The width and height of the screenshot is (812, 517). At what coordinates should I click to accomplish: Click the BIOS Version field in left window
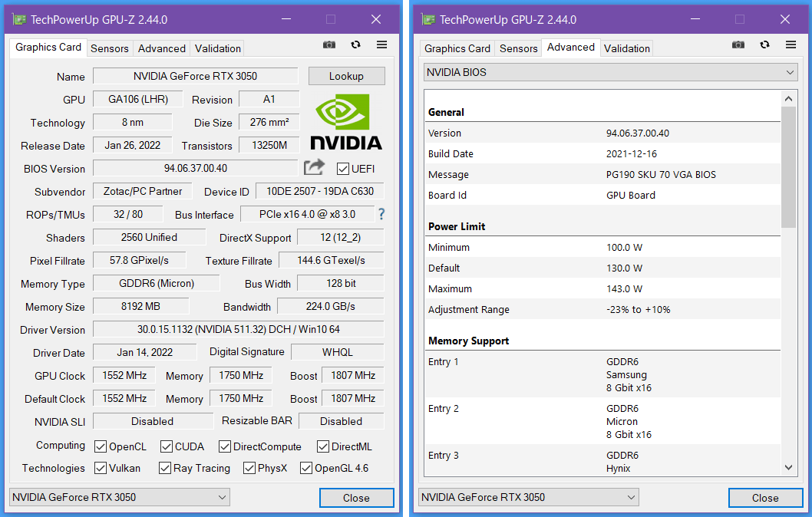point(195,168)
